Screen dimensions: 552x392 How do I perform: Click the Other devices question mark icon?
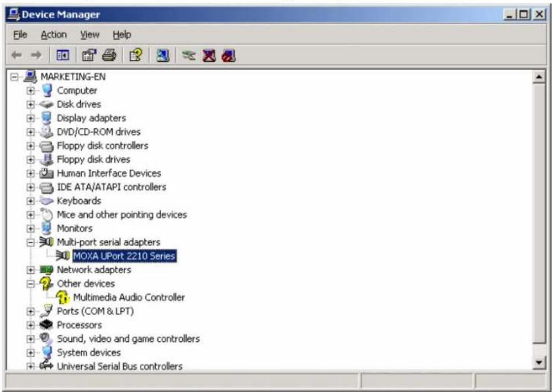click(x=46, y=283)
